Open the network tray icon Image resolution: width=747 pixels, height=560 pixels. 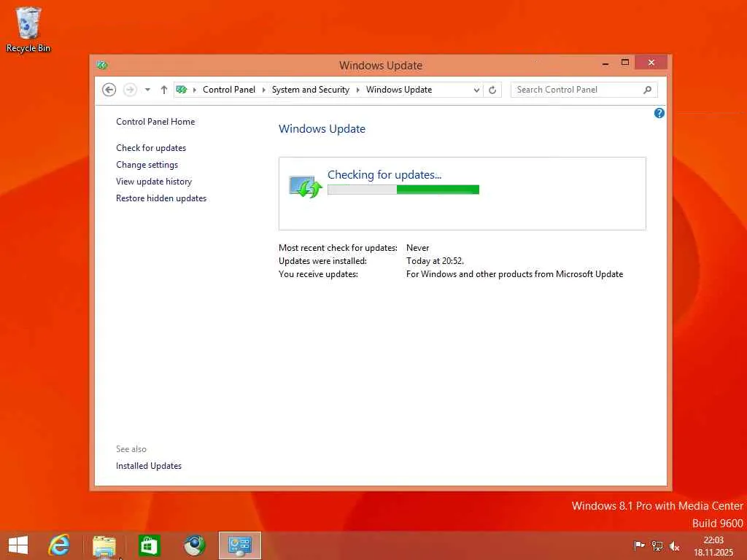point(657,545)
